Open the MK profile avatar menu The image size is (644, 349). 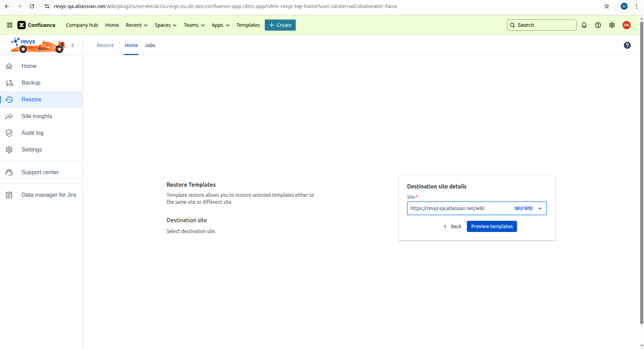click(x=627, y=25)
